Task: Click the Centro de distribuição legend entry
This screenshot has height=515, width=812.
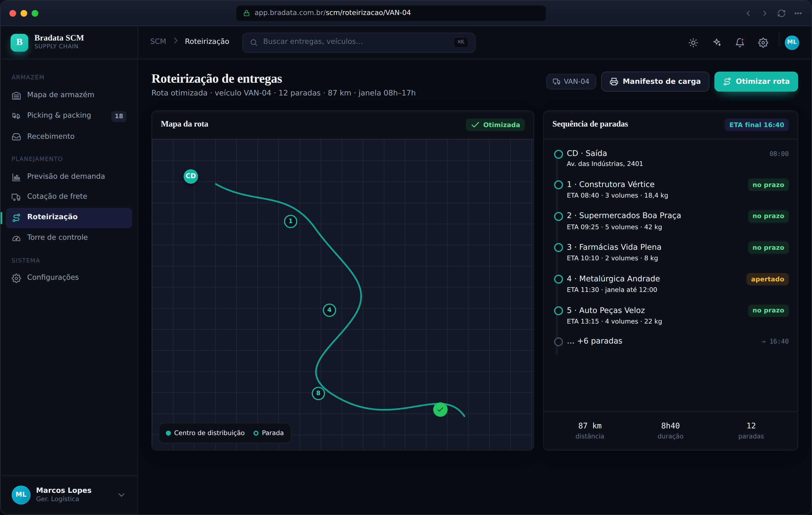Action: (205, 433)
